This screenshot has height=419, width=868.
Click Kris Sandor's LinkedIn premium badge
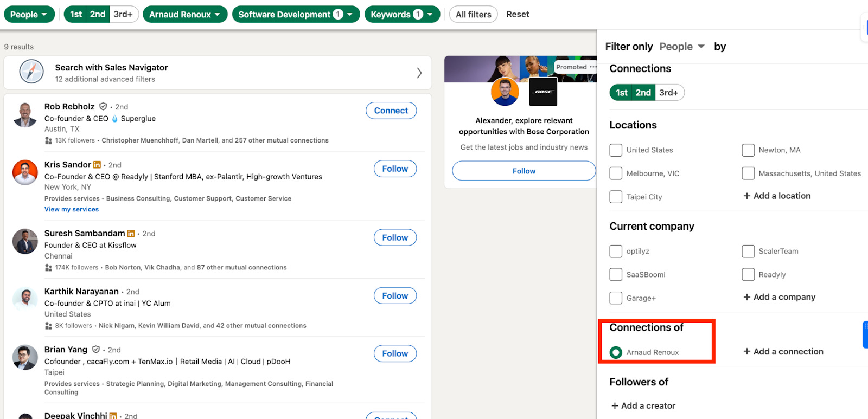click(x=97, y=165)
